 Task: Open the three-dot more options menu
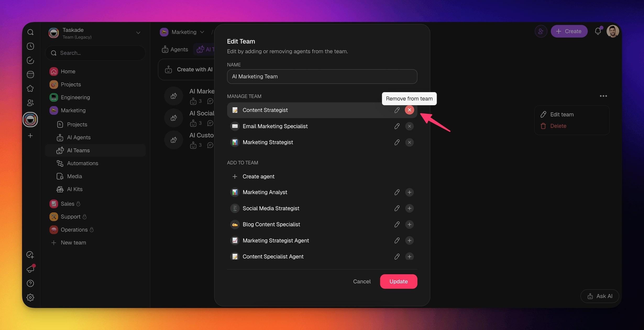click(x=603, y=96)
